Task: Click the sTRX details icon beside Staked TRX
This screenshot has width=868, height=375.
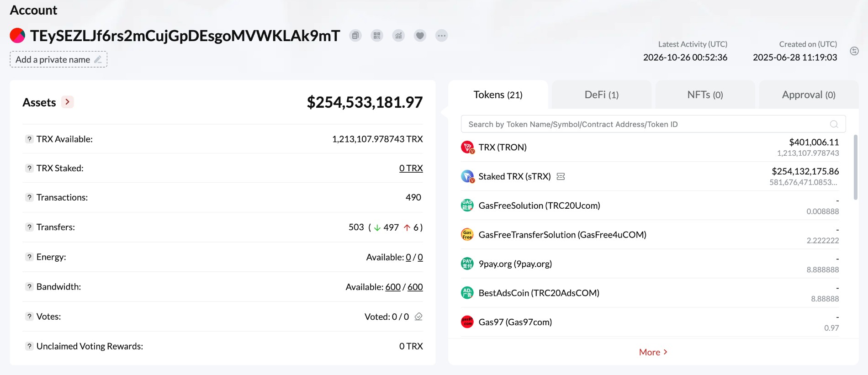Action: (561, 176)
